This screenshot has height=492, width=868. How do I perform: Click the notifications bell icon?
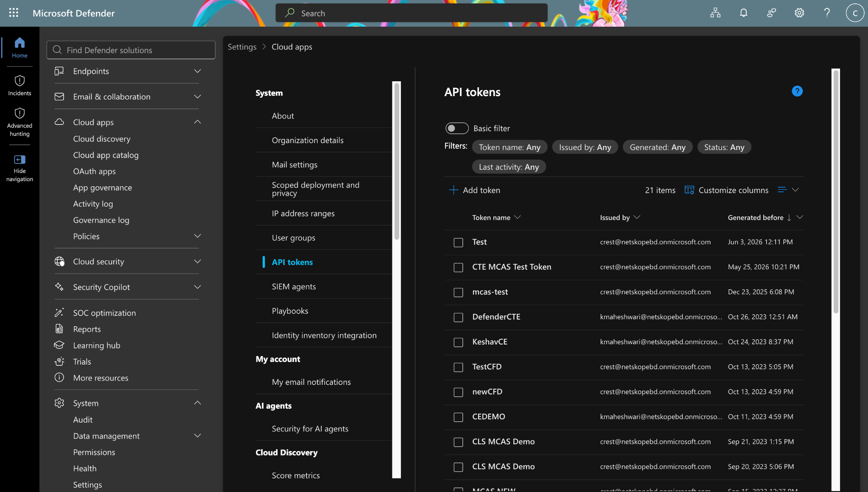(x=743, y=13)
